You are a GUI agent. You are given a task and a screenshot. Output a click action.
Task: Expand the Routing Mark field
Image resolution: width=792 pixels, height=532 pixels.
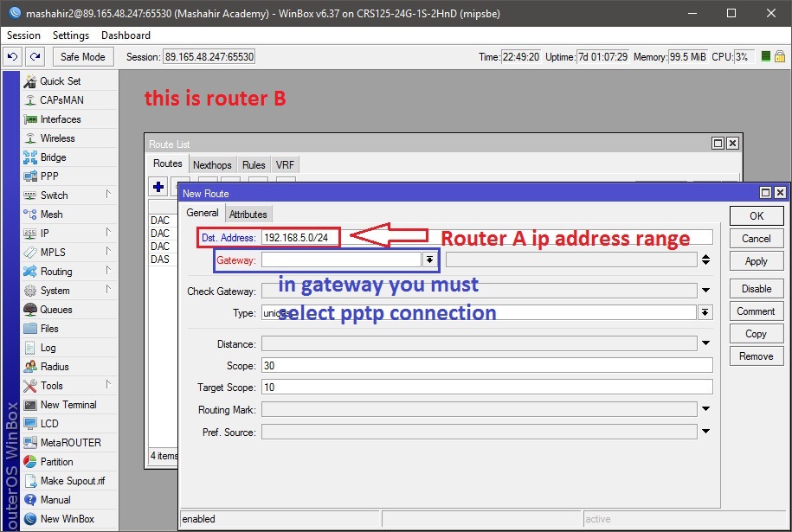[705, 409]
